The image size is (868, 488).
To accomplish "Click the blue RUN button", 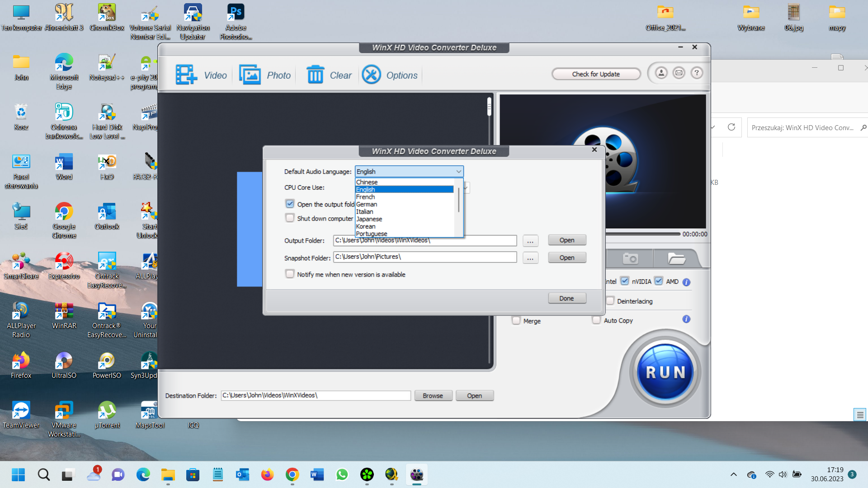I will click(665, 372).
